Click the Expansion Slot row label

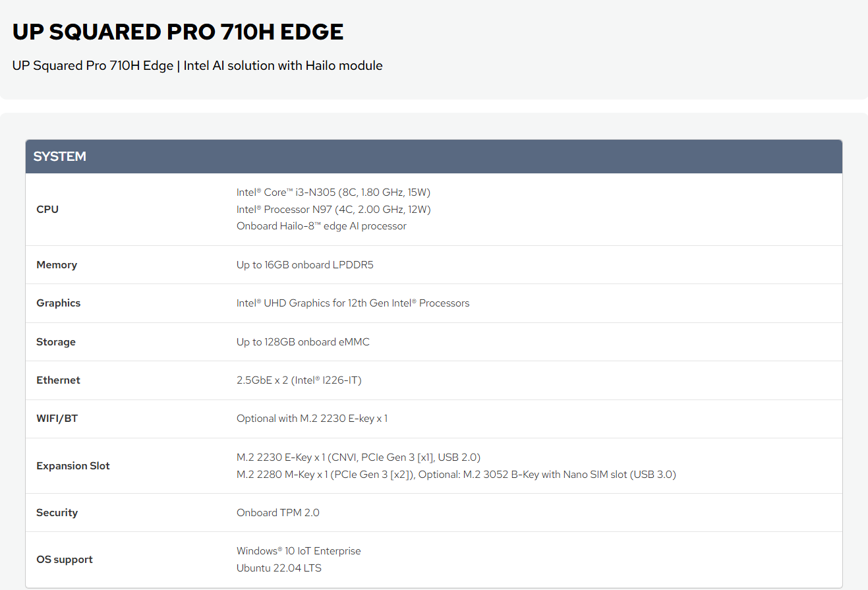(x=73, y=465)
